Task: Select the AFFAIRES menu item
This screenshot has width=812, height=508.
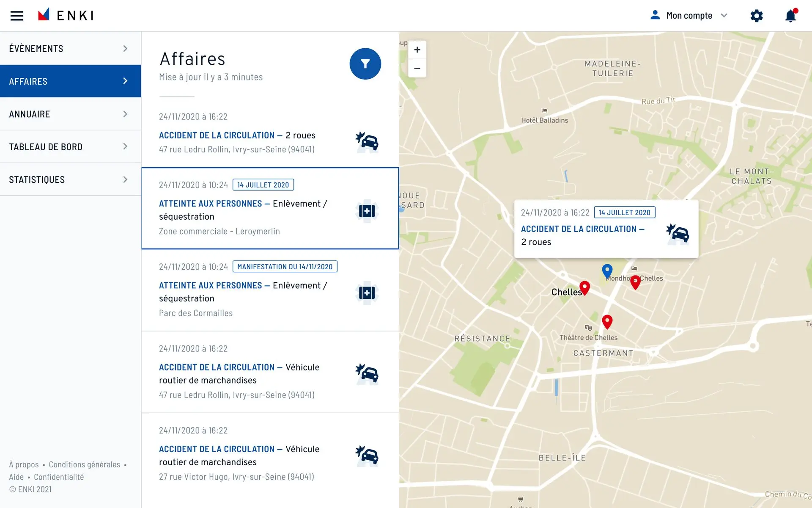Action: click(70, 81)
